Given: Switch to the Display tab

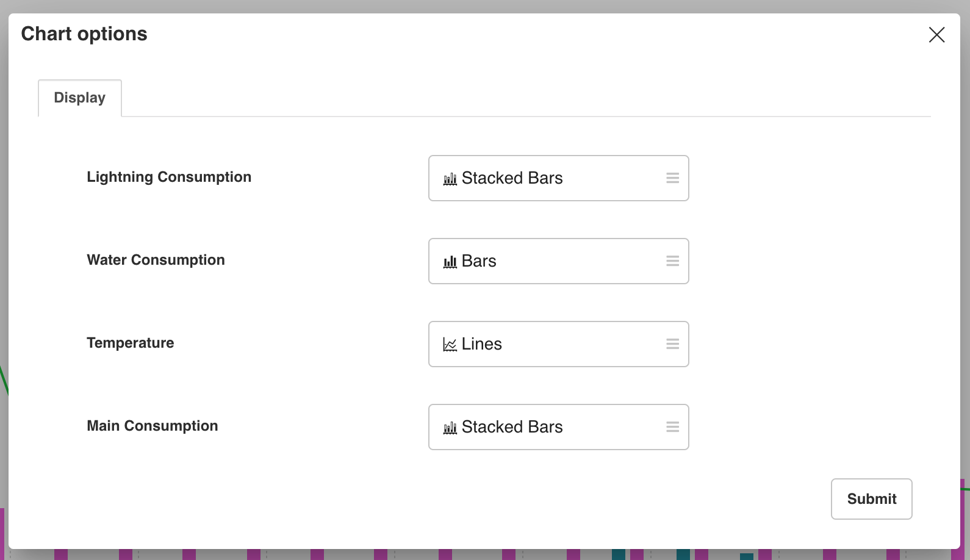Looking at the screenshot, I should 80,98.
